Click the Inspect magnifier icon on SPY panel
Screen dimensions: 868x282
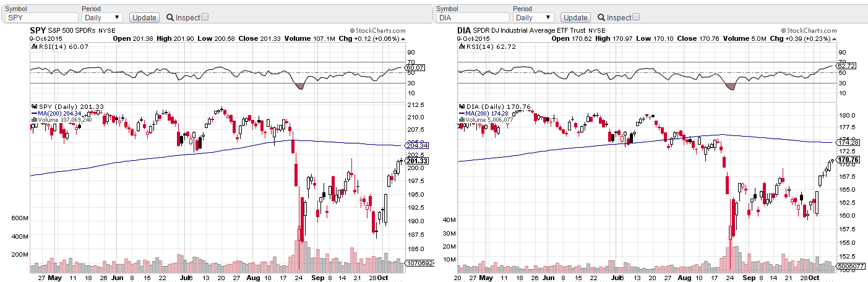click(170, 18)
